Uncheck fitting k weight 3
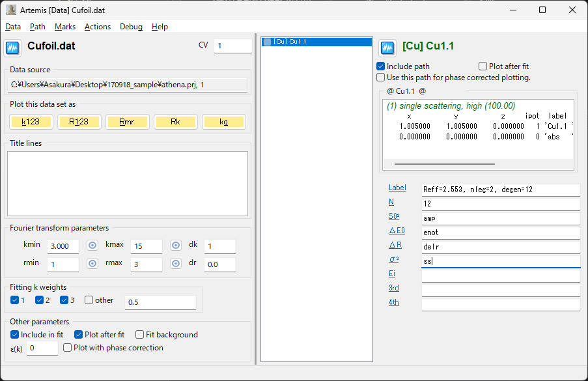 click(64, 300)
